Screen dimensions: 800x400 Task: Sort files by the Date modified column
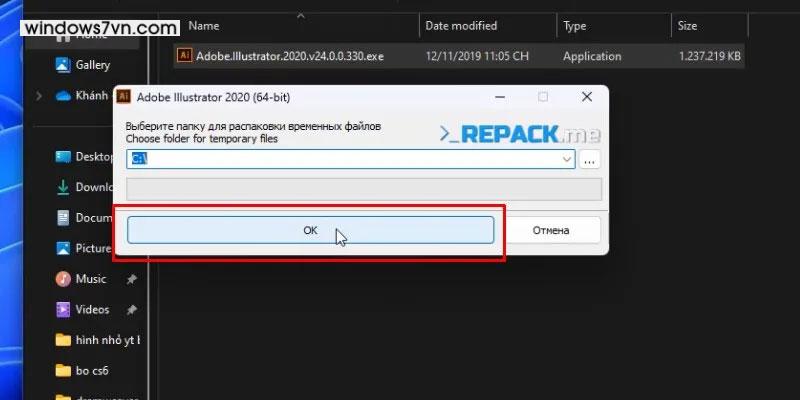463,25
